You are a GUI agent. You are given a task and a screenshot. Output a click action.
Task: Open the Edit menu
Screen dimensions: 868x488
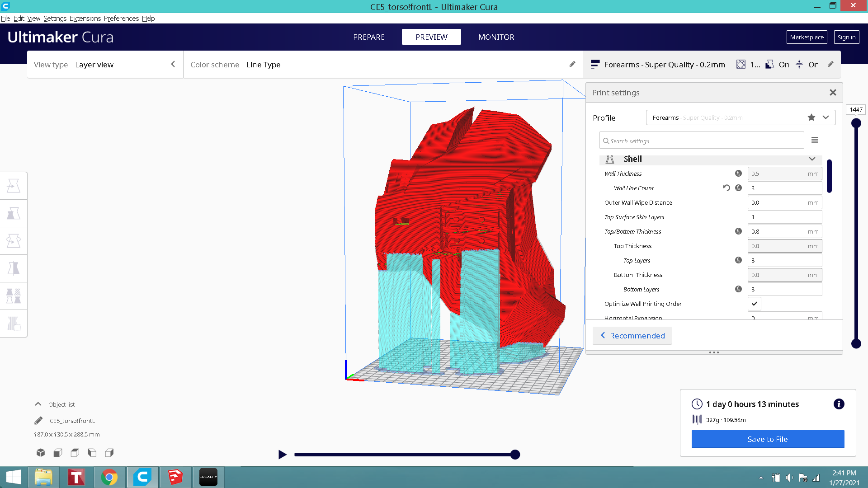tap(19, 18)
